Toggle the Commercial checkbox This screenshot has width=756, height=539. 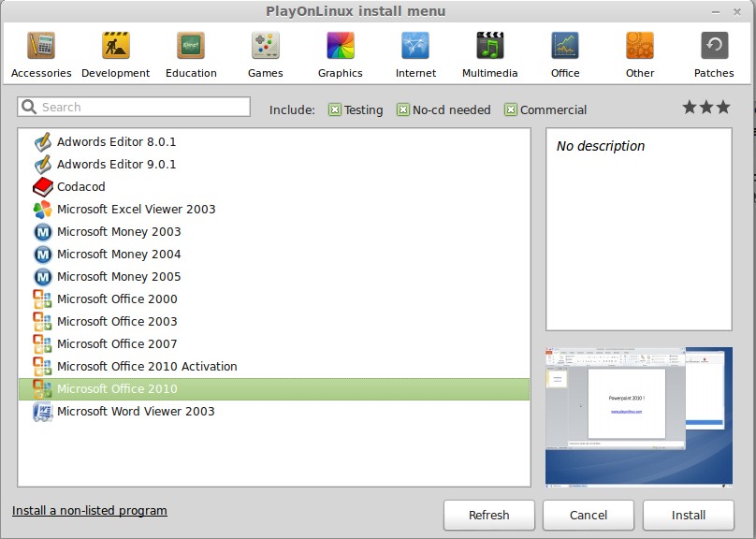pyautogui.click(x=511, y=109)
